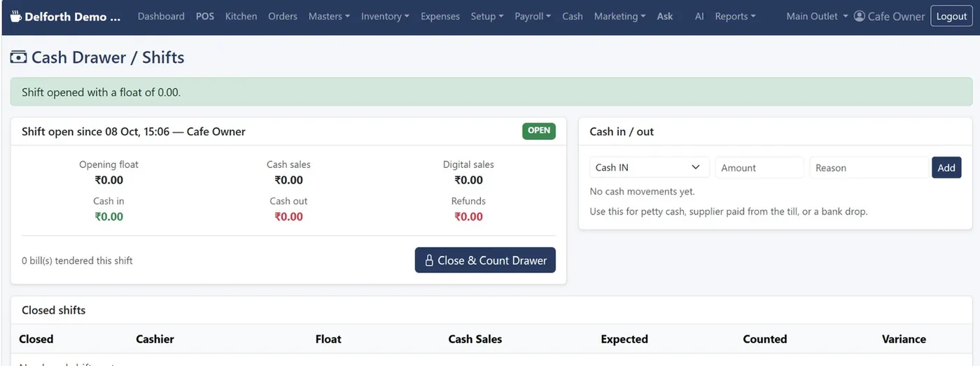
Task: Open the Kitchen view
Action: tap(241, 16)
